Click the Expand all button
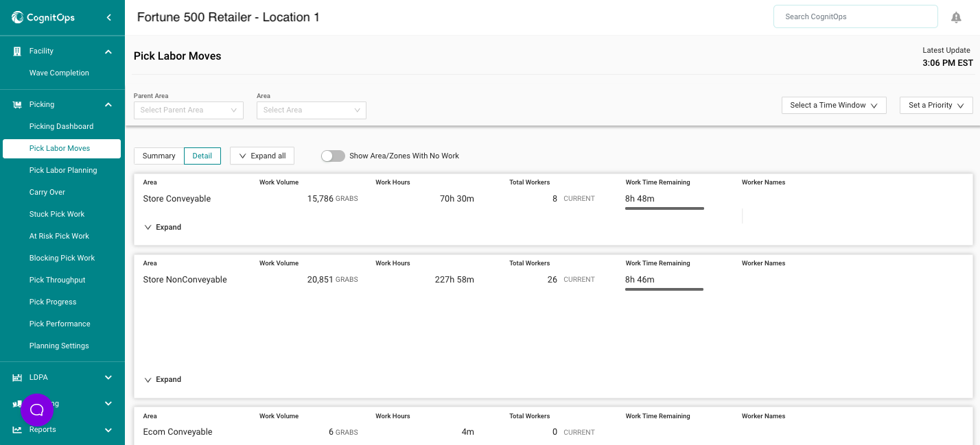The width and height of the screenshot is (980, 445). [262, 156]
